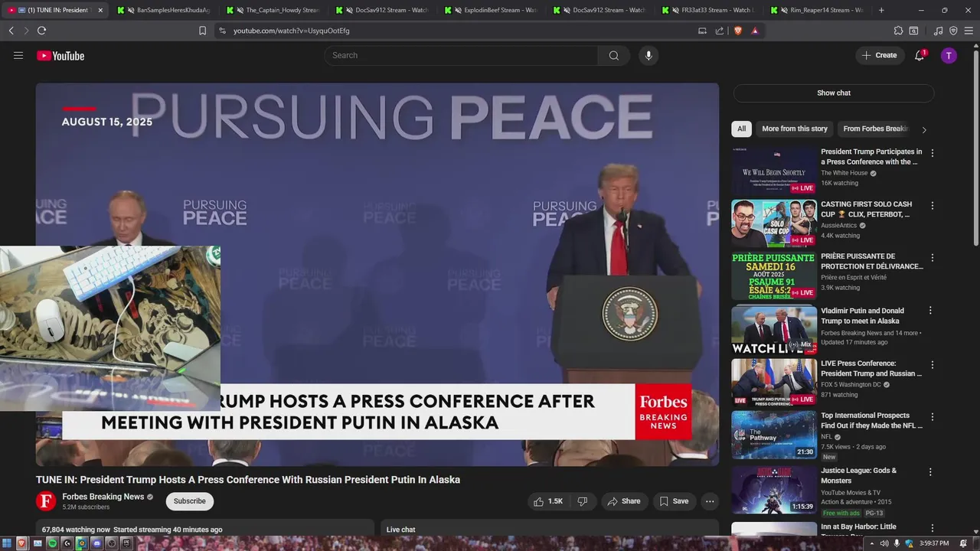Open White House press conference thumbnail
The image size is (980, 551).
point(774,172)
